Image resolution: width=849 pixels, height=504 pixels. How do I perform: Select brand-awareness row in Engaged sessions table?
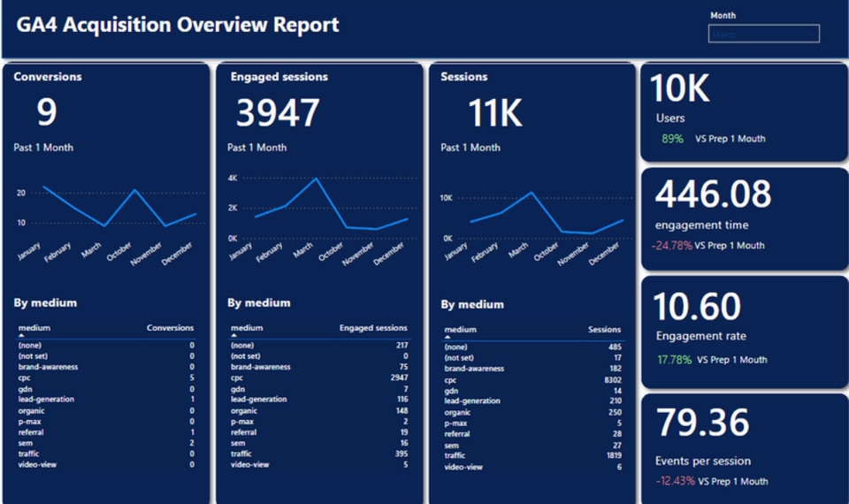[319, 366]
